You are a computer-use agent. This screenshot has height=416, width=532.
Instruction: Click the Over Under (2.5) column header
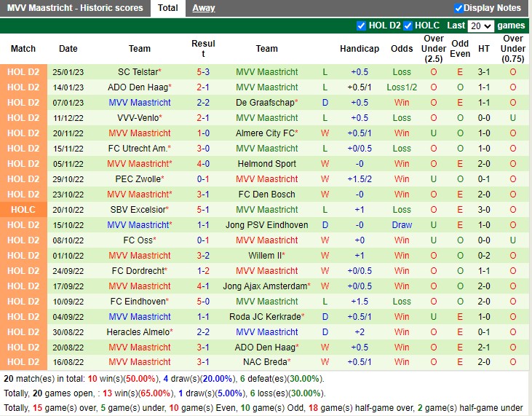[434, 49]
